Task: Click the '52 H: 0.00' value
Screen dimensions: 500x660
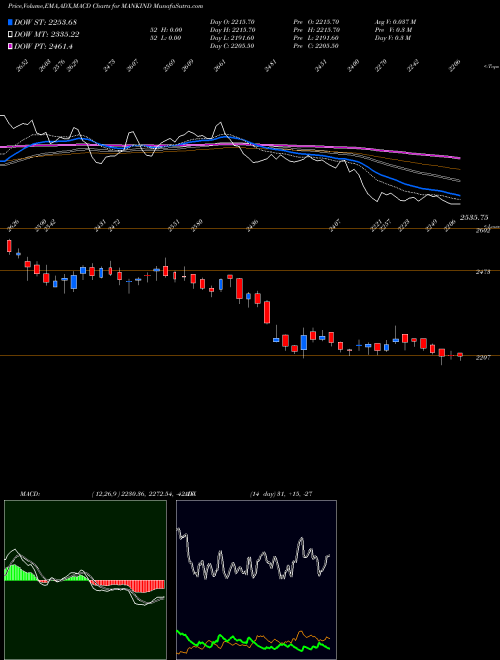Action: pyautogui.click(x=166, y=30)
